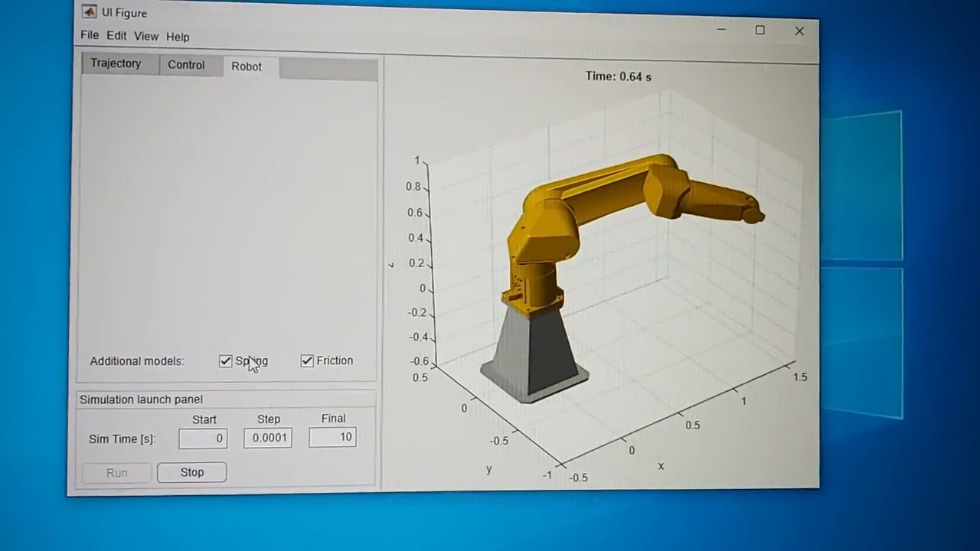Viewport: 980px width, 551px height.
Task: Click the Final sim time field
Action: [332, 437]
